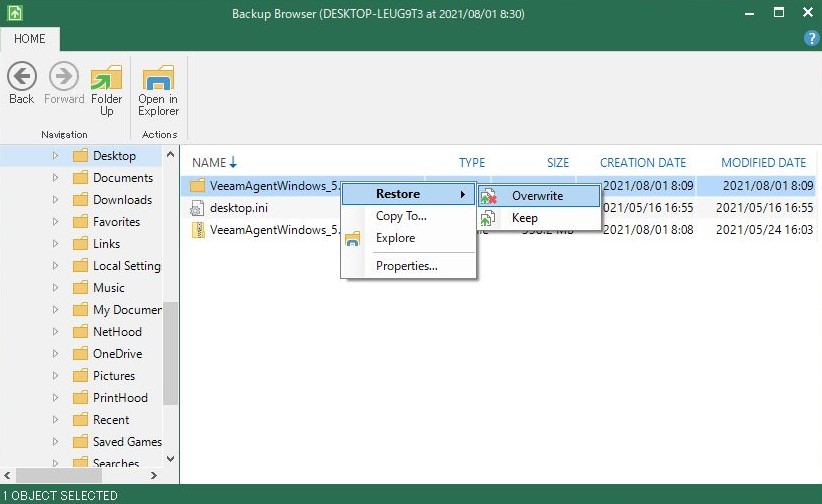The height and width of the screenshot is (504, 822).
Task: Click the Recent folder icon in tree
Action: (80, 420)
